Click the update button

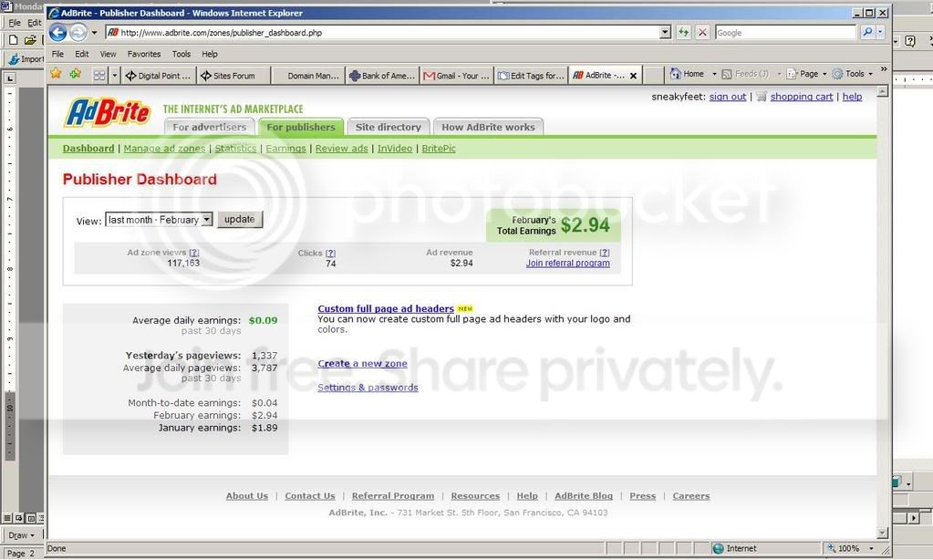tap(240, 220)
